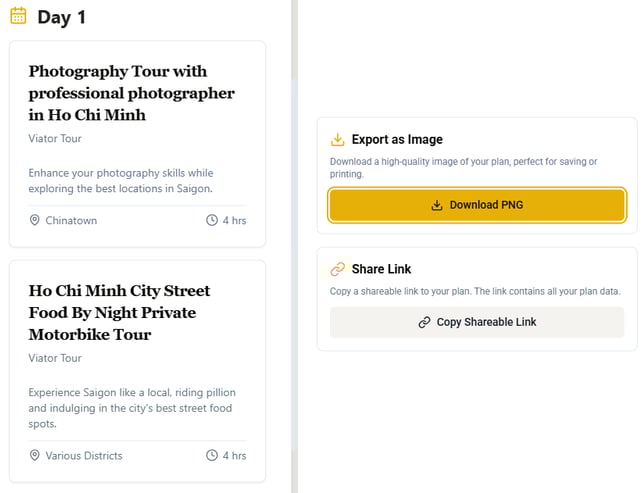Click the Various Districts location label
Screen dimensions: 642x493
[84, 455]
